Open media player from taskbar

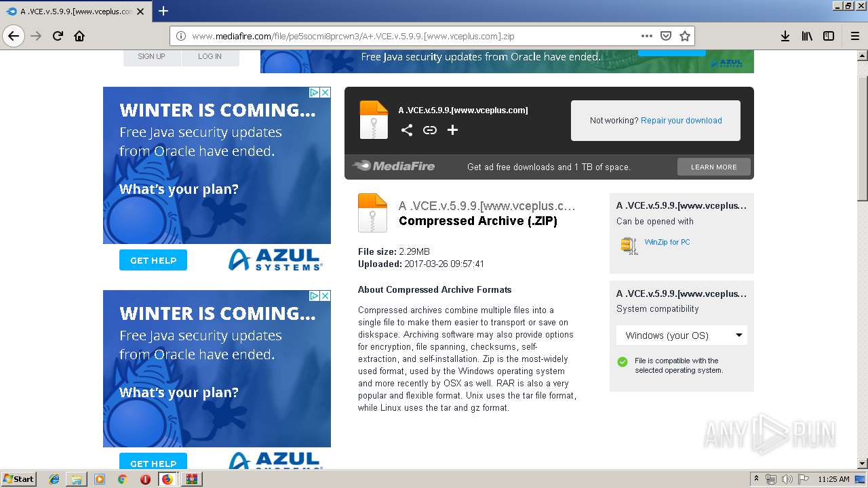pos(100,479)
